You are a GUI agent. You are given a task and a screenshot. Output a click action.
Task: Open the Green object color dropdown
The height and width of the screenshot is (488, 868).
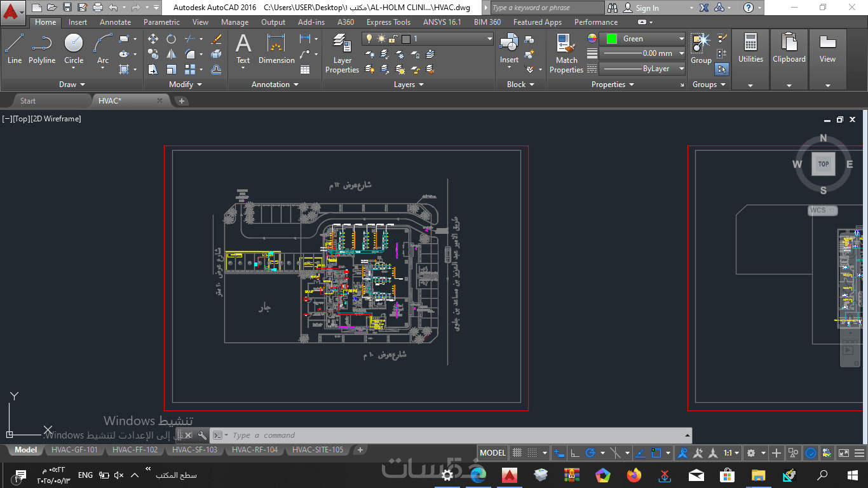pyautogui.click(x=681, y=39)
